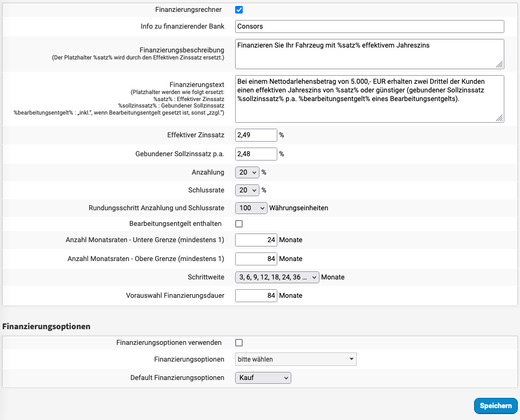Open the Anzahlung percentage dropdown

tap(248, 172)
